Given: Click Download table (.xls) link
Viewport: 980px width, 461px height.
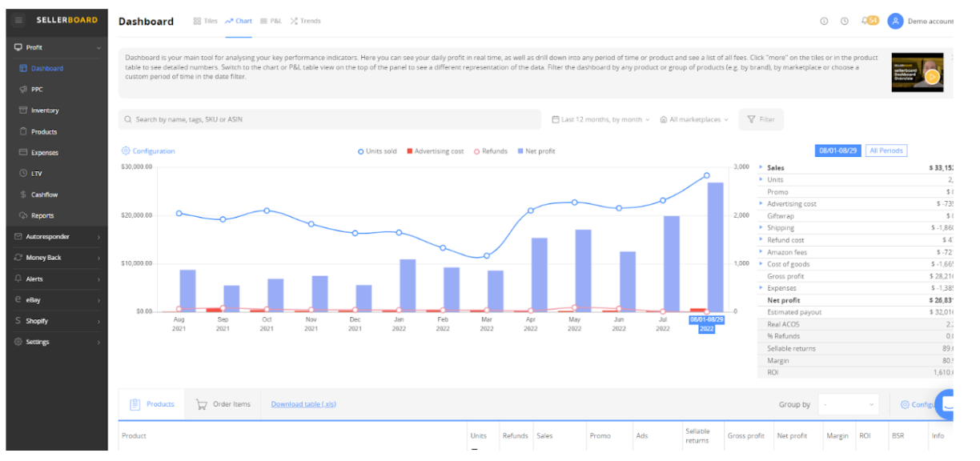Looking at the screenshot, I should pyautogui.click(x=303, y=404).
